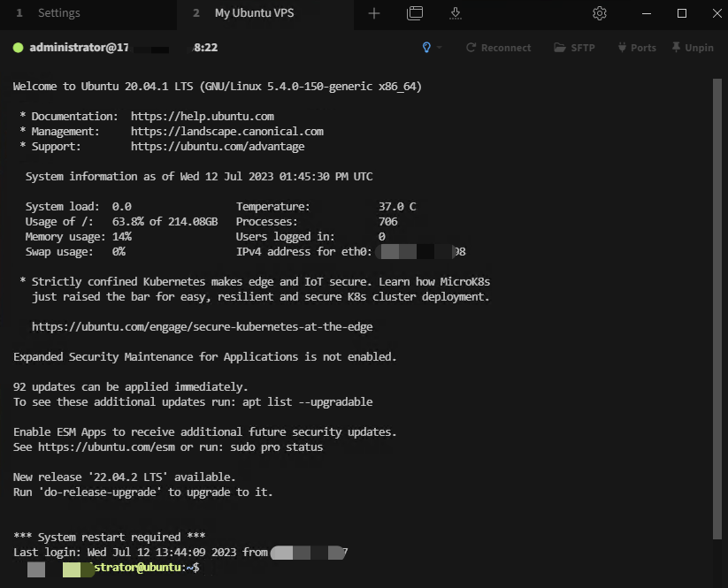Close the terminal window

pos(717,13)
